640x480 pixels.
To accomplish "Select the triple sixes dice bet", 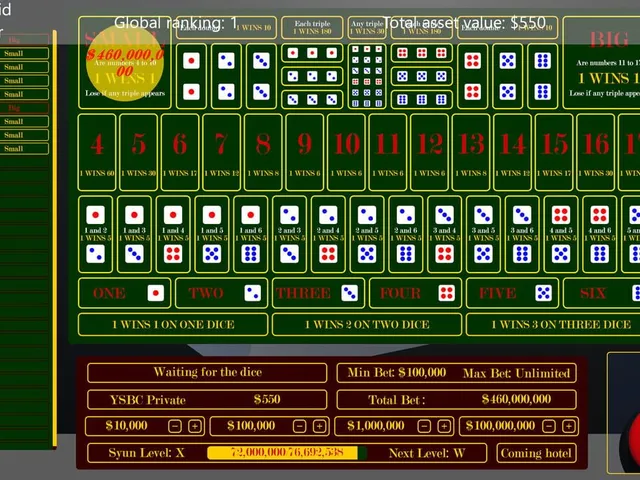I will pyautogui.click(x=422, y=100).
